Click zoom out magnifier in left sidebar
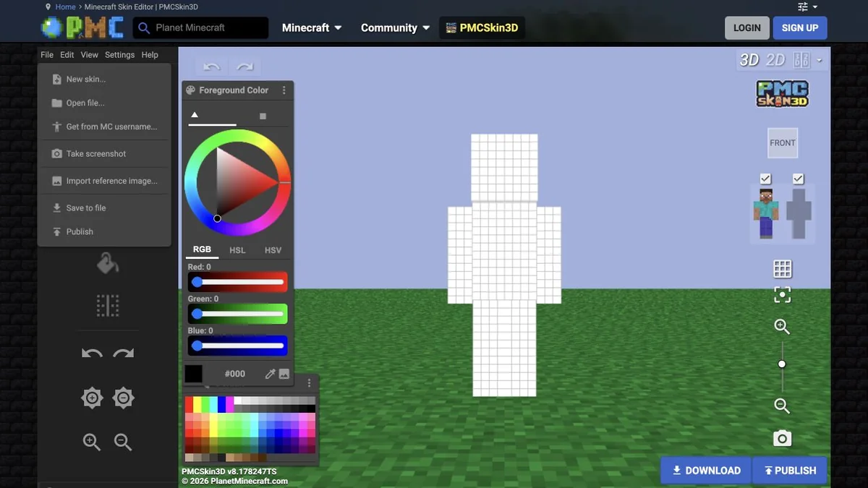 [124, 442]
